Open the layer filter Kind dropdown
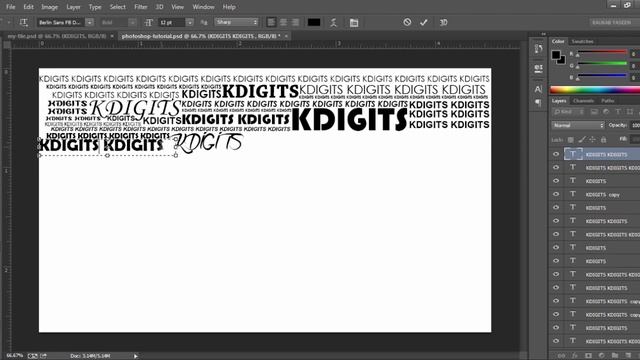 coord(569,111)
